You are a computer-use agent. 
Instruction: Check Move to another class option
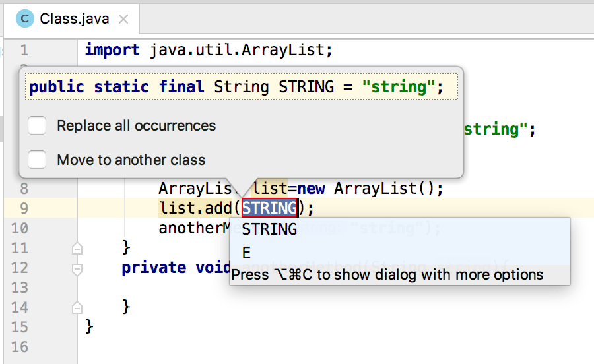tap(37, 160)
